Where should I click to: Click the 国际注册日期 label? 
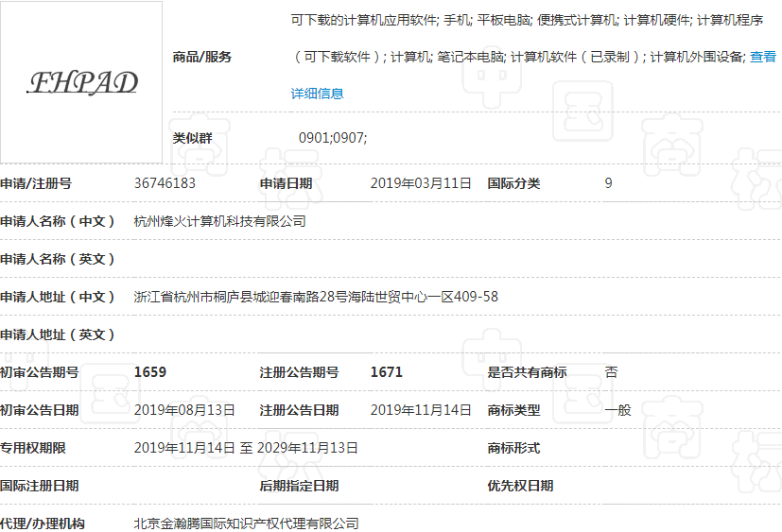40,486
